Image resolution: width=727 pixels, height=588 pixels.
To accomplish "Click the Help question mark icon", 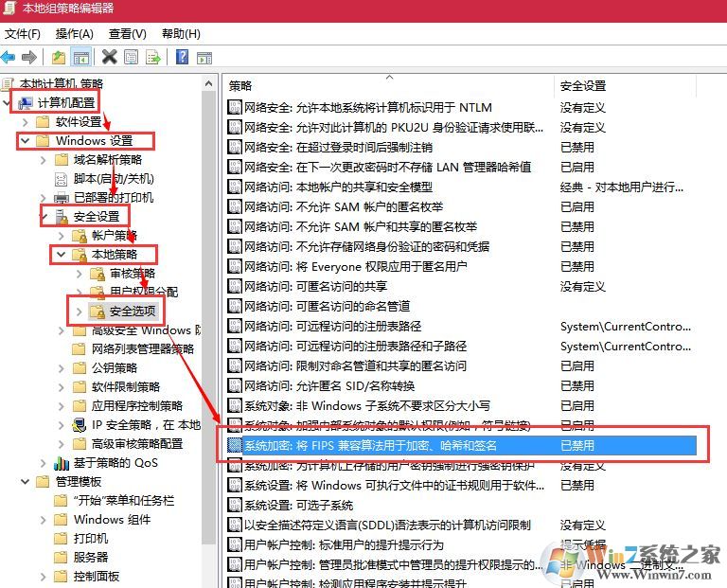I will [x=182, y=57].
